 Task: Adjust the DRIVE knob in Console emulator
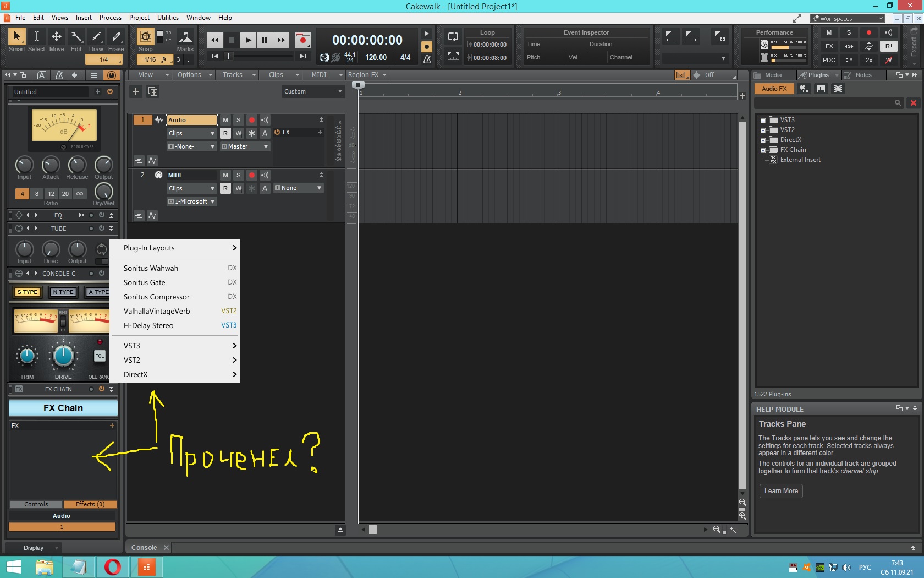63,356
